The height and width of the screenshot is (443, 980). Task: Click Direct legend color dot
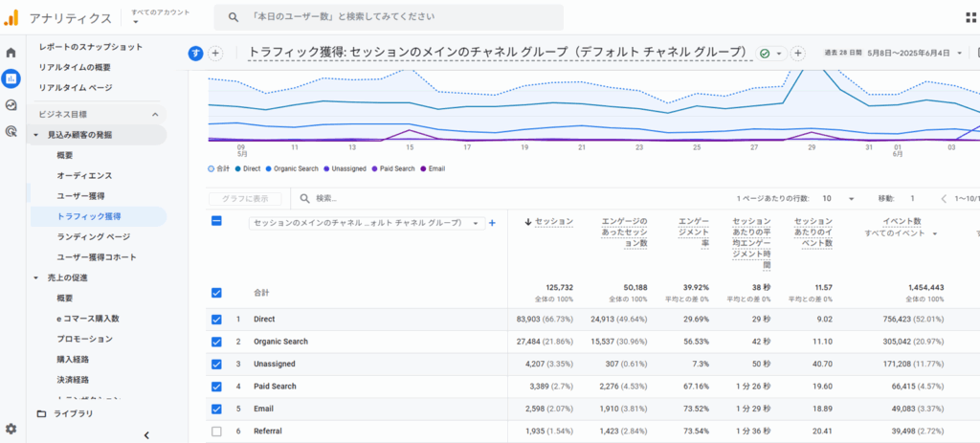click(238, 168)
